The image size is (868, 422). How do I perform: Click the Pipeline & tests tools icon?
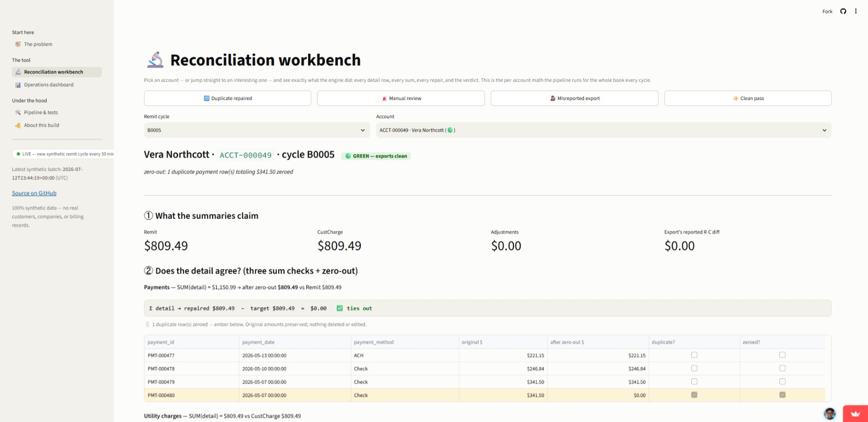(x=18, y=112)
